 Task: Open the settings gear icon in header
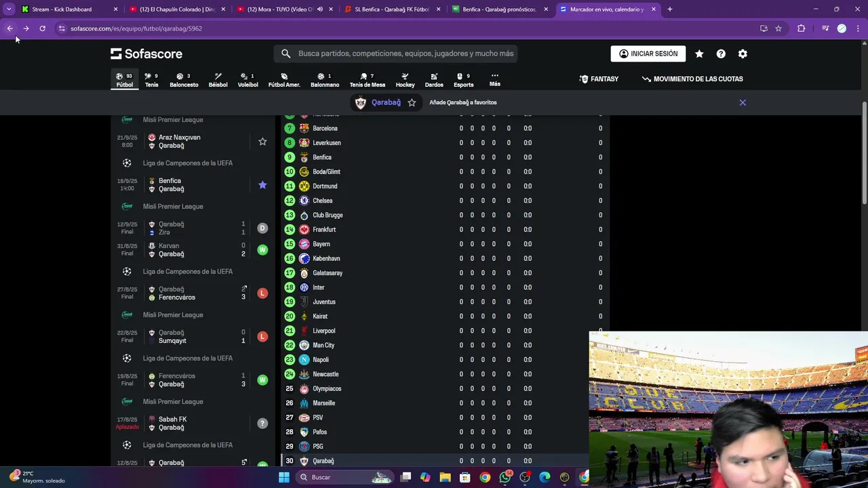743,54
